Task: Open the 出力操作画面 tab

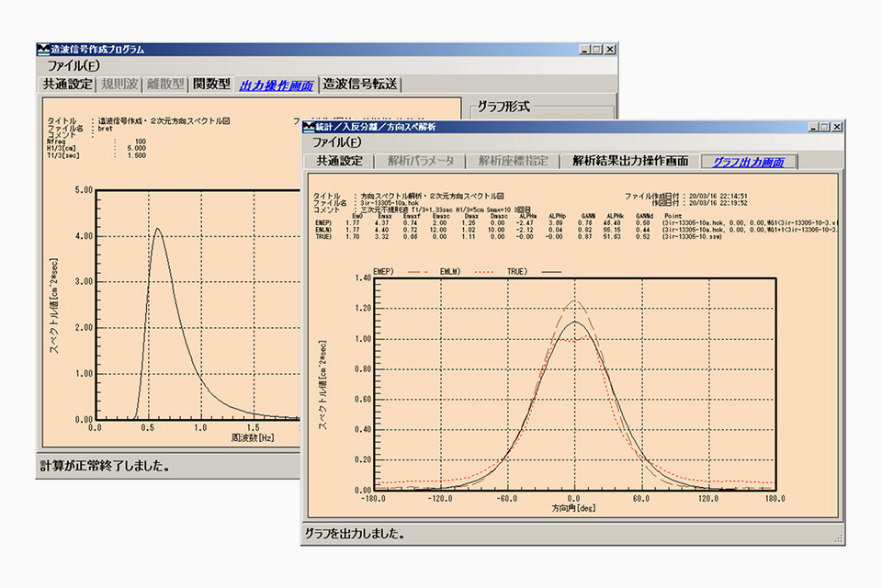Action: 277,85
